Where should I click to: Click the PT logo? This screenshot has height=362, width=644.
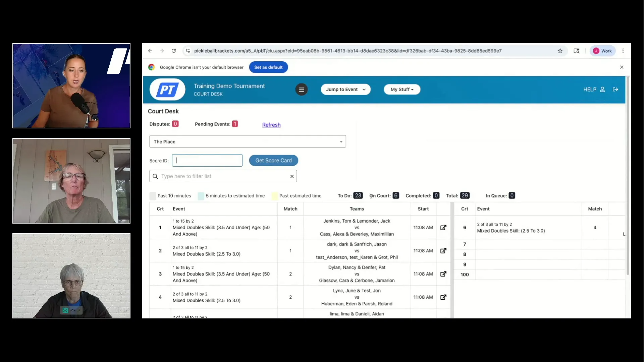coord(167,89)
